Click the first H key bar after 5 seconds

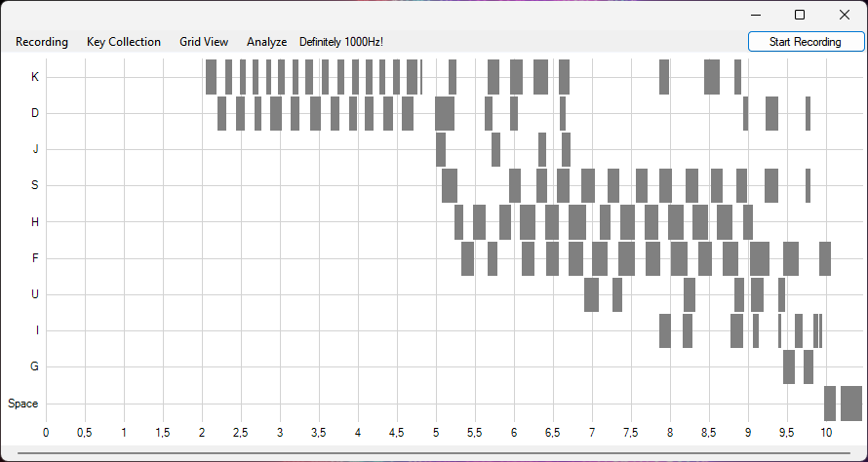click(458, 222)
